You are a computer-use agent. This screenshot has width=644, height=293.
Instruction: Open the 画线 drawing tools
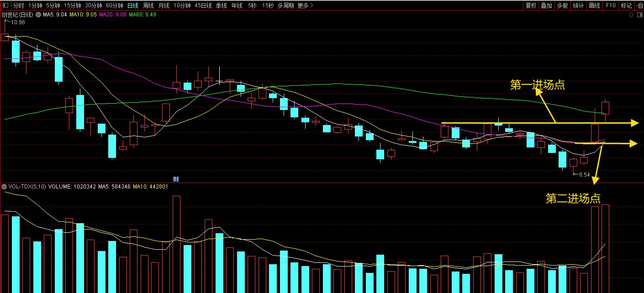(594, 5)
